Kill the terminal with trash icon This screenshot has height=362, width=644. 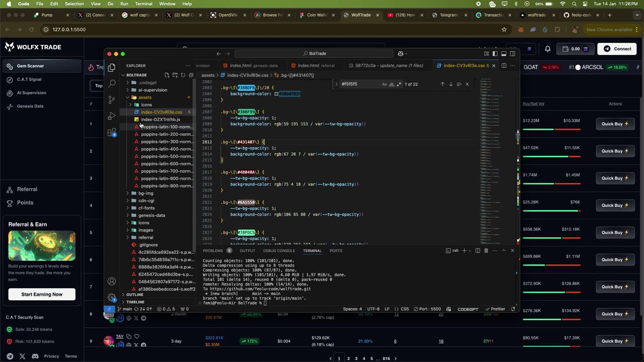[x=486, y=250]
